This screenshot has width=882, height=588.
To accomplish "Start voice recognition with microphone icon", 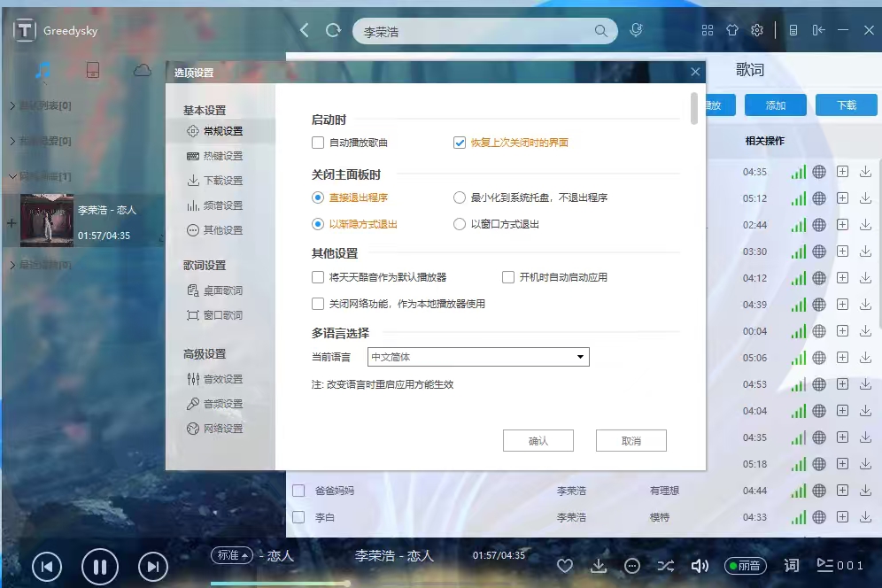I will (x=636, y=30).
